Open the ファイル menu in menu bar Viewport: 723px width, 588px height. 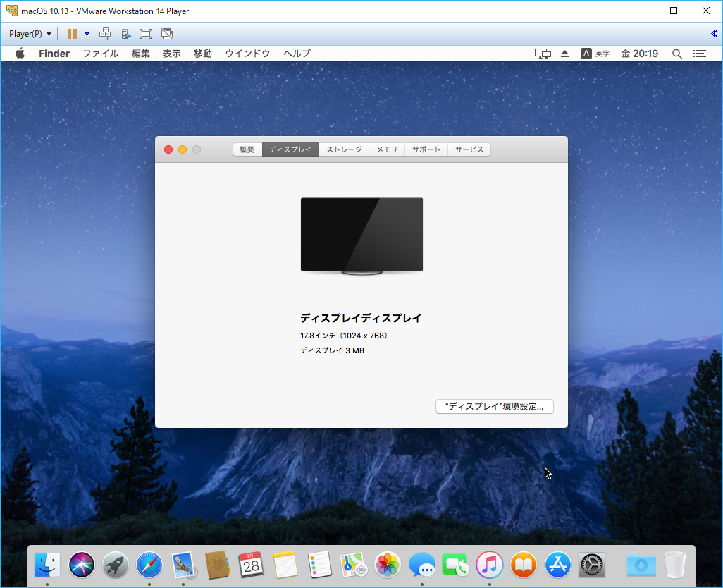point(100,54)
